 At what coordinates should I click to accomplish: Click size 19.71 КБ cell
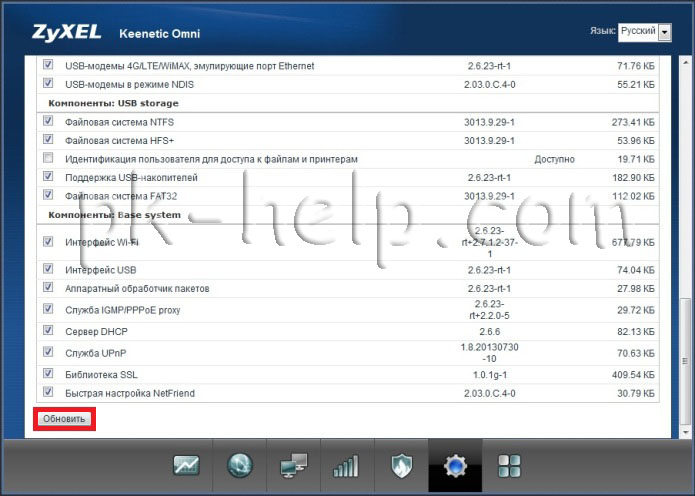[x=636, y=159]
